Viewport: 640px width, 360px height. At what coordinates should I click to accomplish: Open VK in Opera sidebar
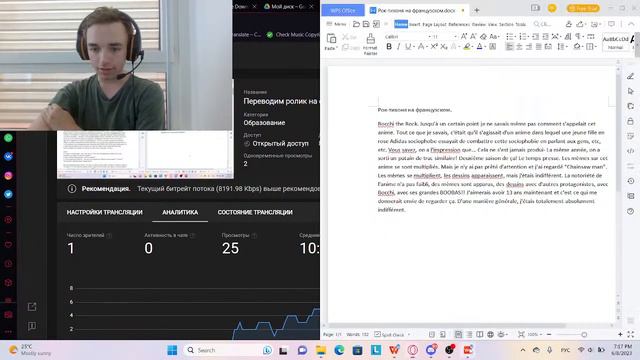8,157
